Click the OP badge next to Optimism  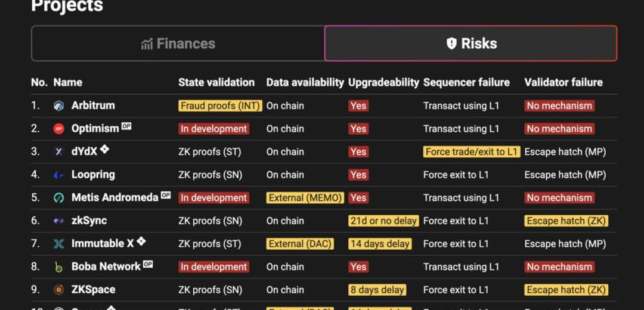126,126
